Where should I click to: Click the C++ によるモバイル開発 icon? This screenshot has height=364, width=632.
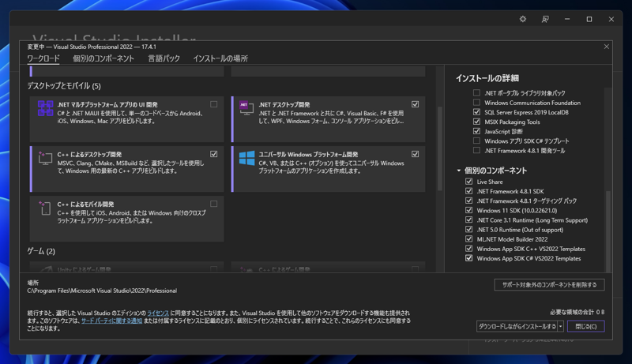click(x=45, y=208)
